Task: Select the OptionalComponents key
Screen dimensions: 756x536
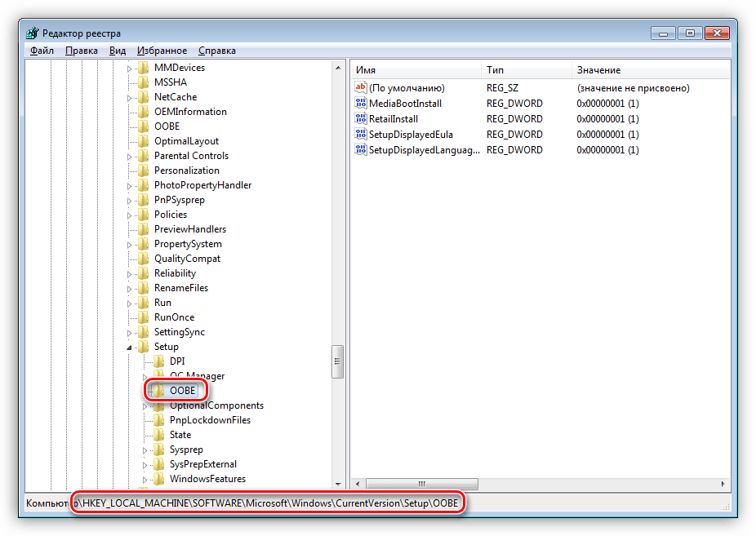Action: click(x=216, y=405)
